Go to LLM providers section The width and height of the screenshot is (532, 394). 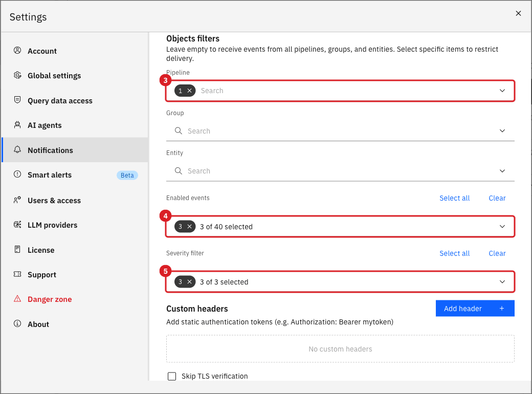tap(75, 225)
